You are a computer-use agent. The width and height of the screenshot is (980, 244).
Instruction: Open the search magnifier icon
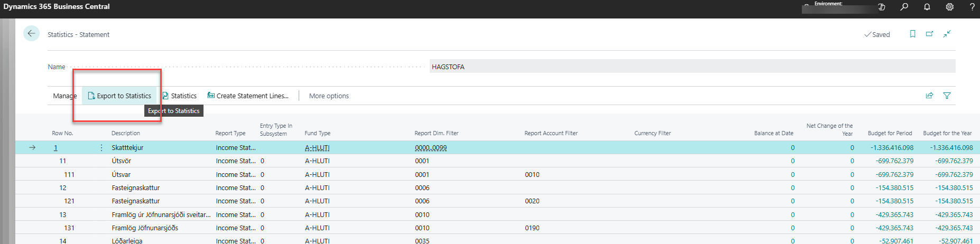(x=904, y=7)
